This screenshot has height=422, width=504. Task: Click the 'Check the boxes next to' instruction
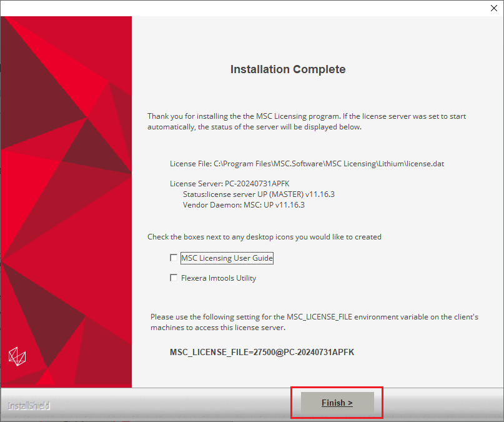tap(264, 237)
